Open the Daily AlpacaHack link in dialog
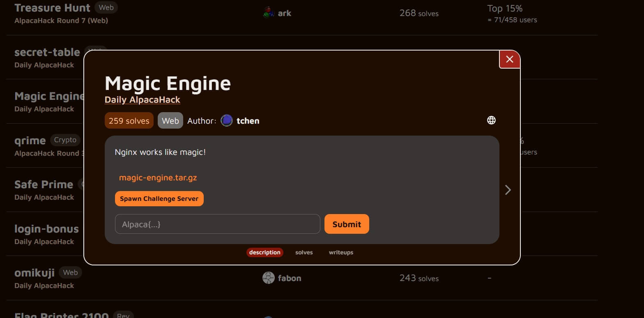Image resolution: width=644 pixels, height=318 pixels. click(143, 100)
